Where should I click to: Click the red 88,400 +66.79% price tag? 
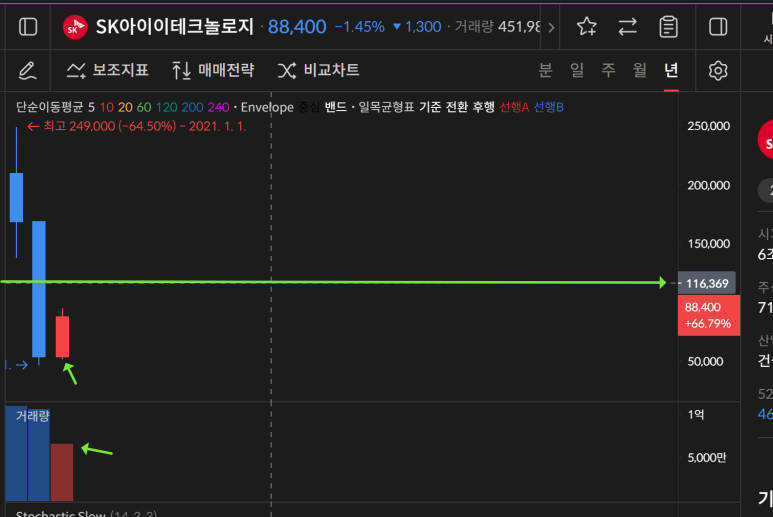(708, 315)
